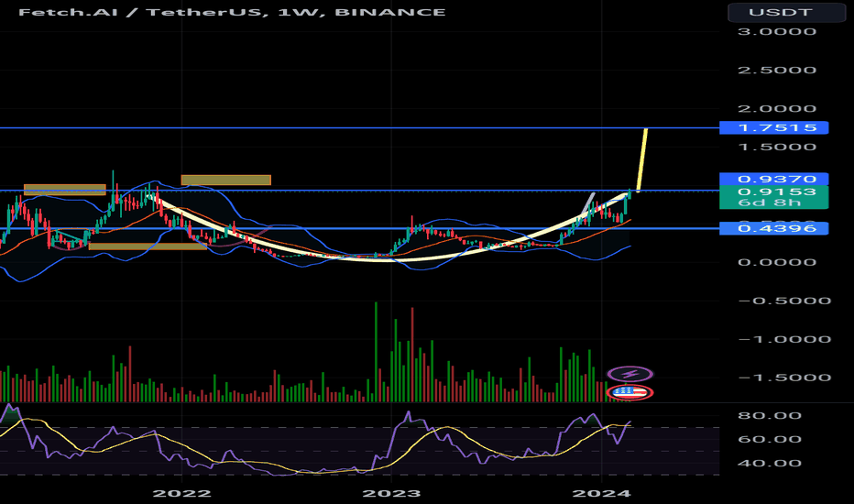Click the −0.5000 price axis label

[x=784, y=301]
